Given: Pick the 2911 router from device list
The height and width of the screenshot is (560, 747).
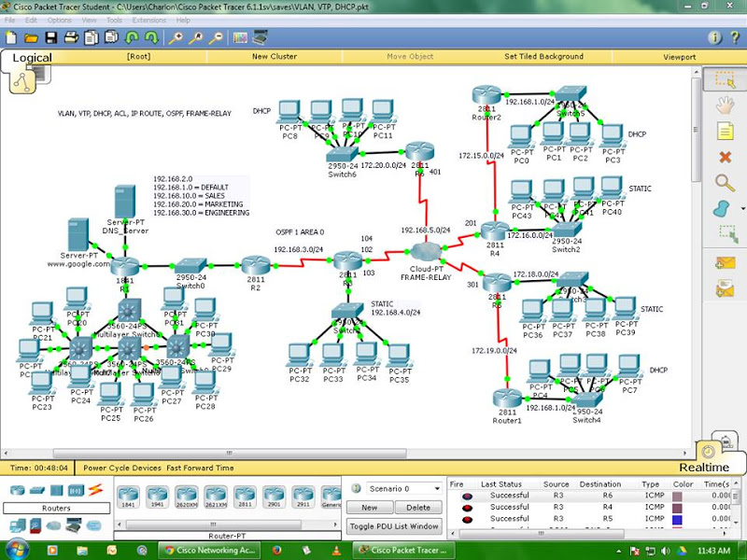Looking at the screenshot, I should coord(303,497).
